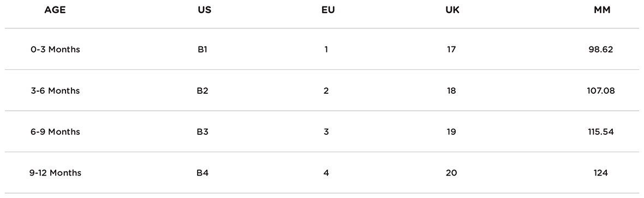Click the US column header
644x198 pixels.
pos(205,10)
